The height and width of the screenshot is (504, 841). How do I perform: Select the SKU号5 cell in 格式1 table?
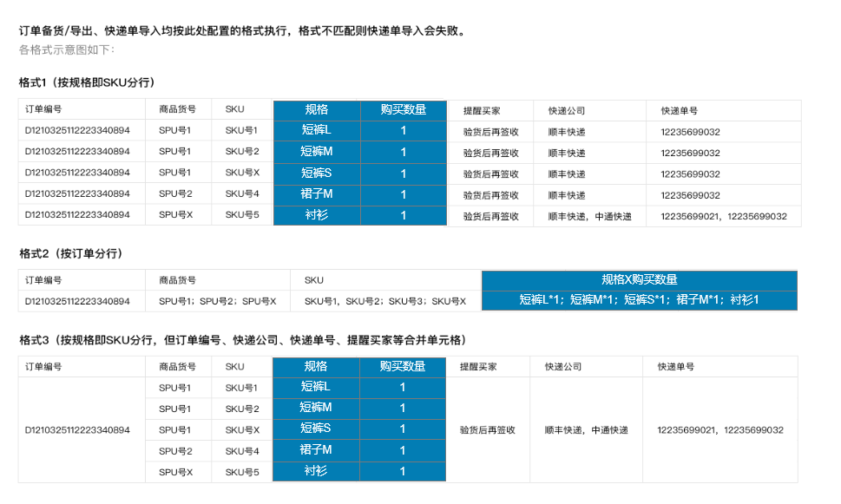click(x=242, y=216)
